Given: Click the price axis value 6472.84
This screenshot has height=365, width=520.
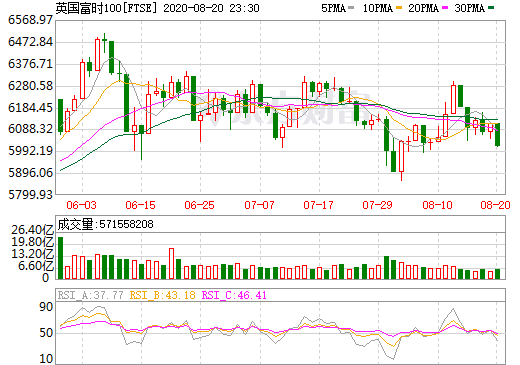Looking at the screenshot, I should click(x=30, y=42).
